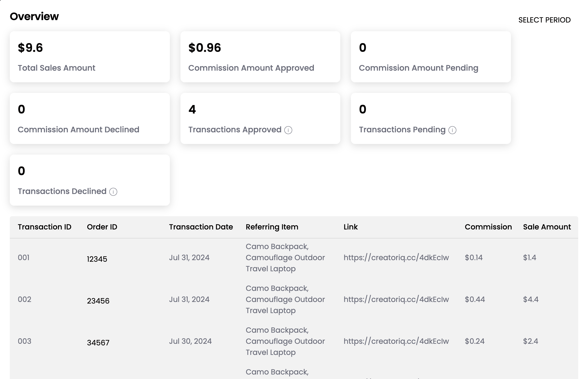Click the $2.4 sale amount
The height and width of the screenshot is (379, 588).
(x=531, y=341)
